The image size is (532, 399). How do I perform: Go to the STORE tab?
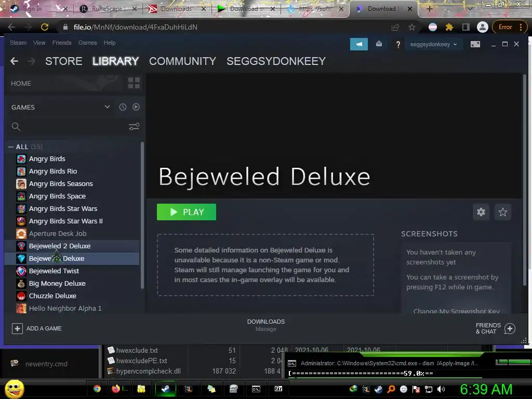point(64,61)
